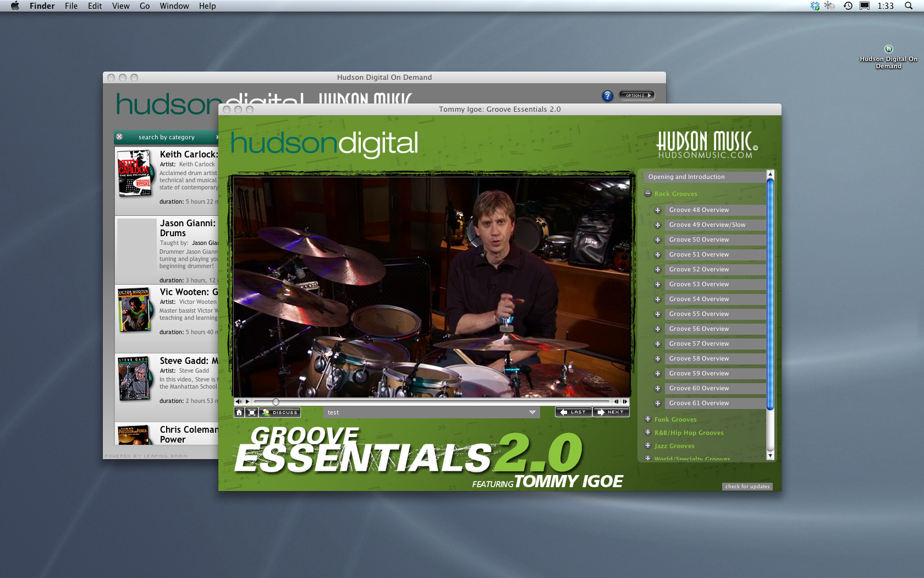Click the plus beside Groove 57 Overview
The width and height of the screenshot is (924, 578).
coord(657,344)
